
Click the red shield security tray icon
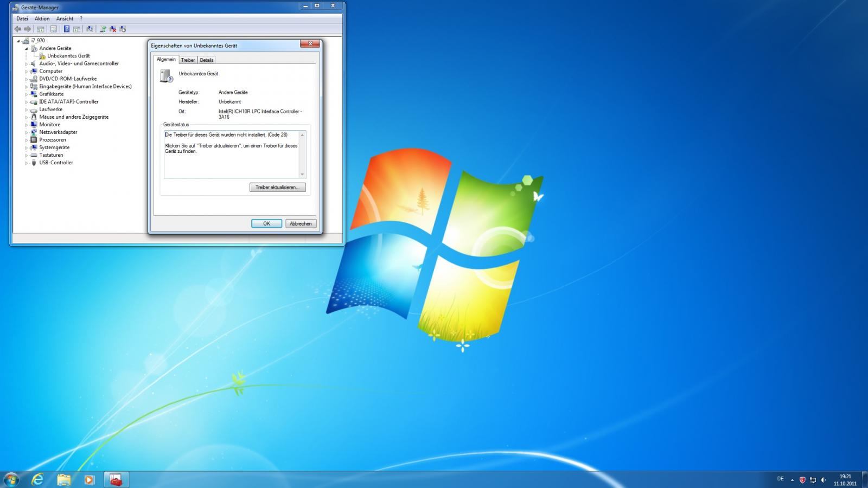coord(802,480)
